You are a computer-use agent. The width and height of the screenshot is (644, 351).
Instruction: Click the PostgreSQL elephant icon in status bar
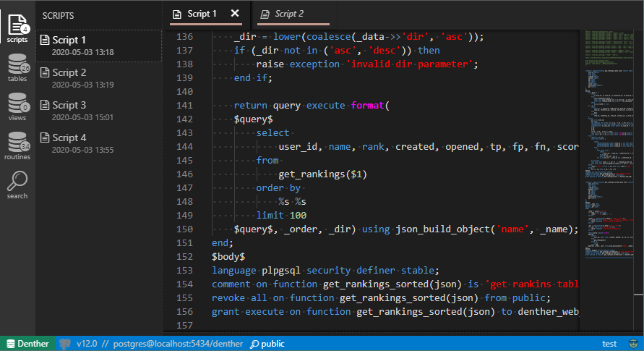65,344
